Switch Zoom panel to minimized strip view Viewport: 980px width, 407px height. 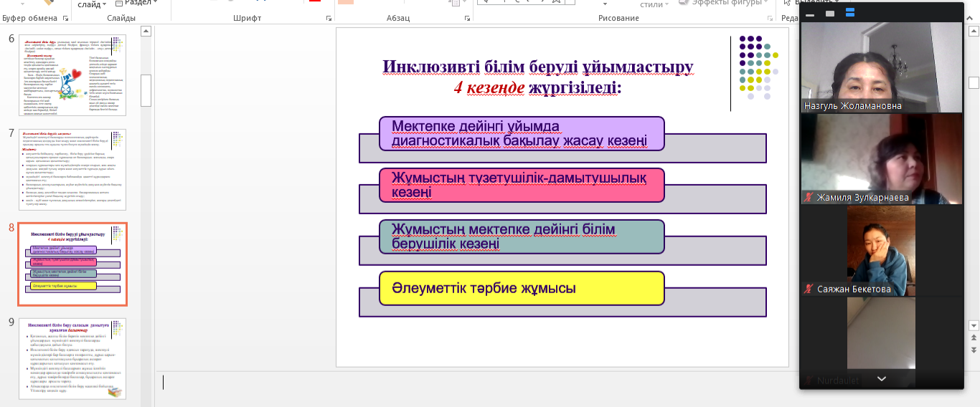click(810, 14)
